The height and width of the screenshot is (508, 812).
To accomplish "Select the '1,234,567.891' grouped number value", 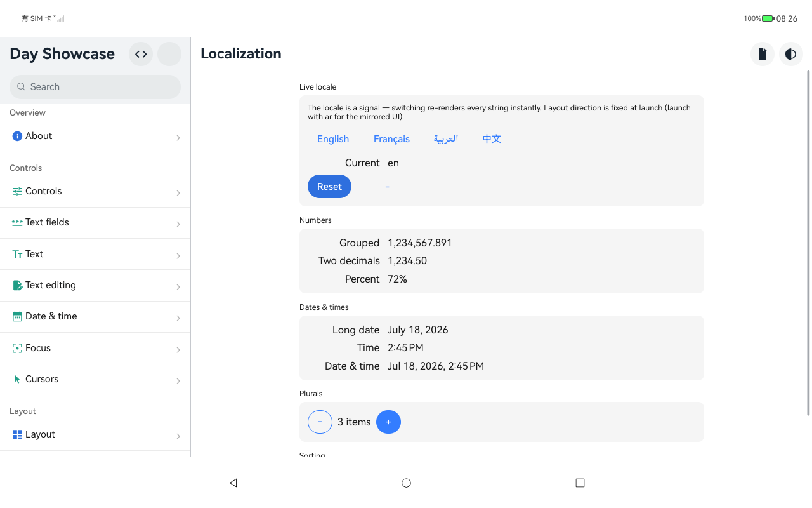I will click(420, 243).
